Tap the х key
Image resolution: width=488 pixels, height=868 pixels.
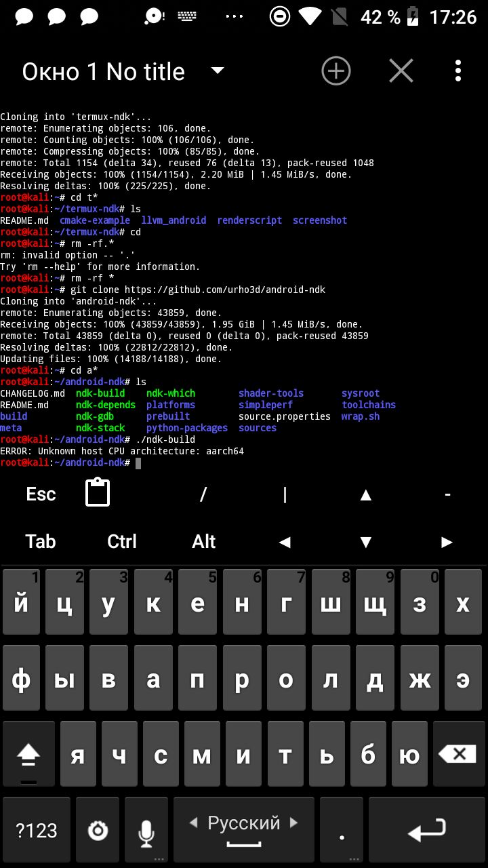coord(464,601)
